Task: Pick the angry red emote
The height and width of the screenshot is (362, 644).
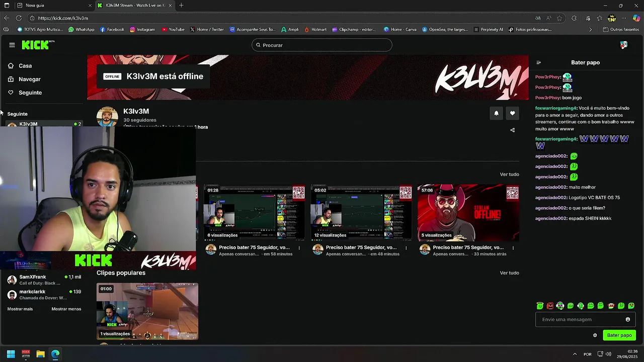Action: tap(550, 306)
